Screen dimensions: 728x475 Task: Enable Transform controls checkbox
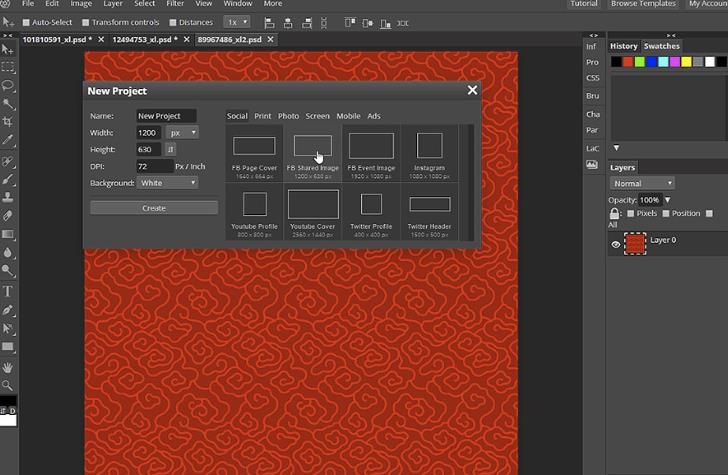[86, 22]
